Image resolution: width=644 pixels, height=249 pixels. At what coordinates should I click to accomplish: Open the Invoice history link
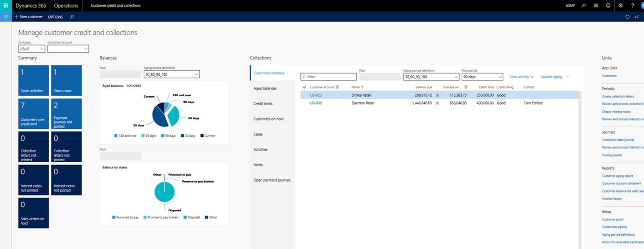pos(612,199)
